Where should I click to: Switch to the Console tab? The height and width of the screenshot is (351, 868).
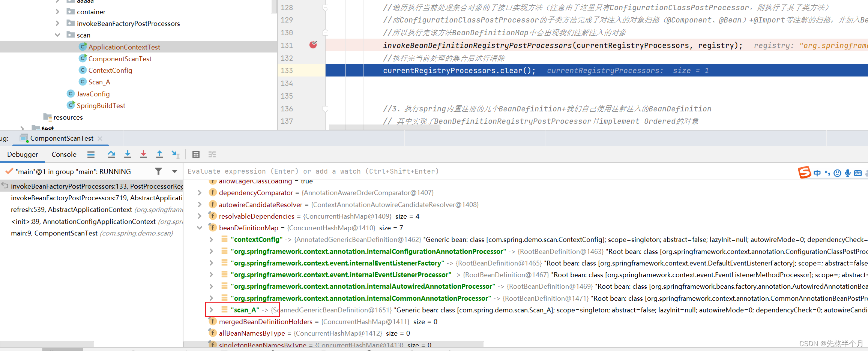[64, 154]
